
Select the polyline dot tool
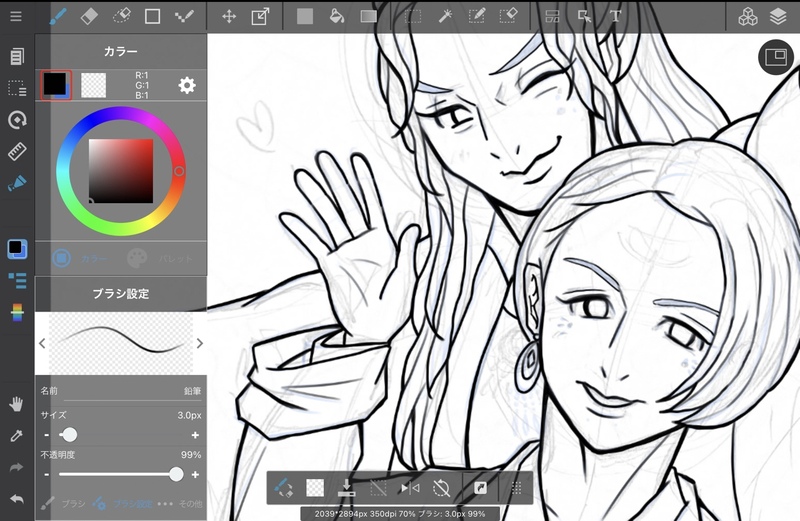click(184, 16)
